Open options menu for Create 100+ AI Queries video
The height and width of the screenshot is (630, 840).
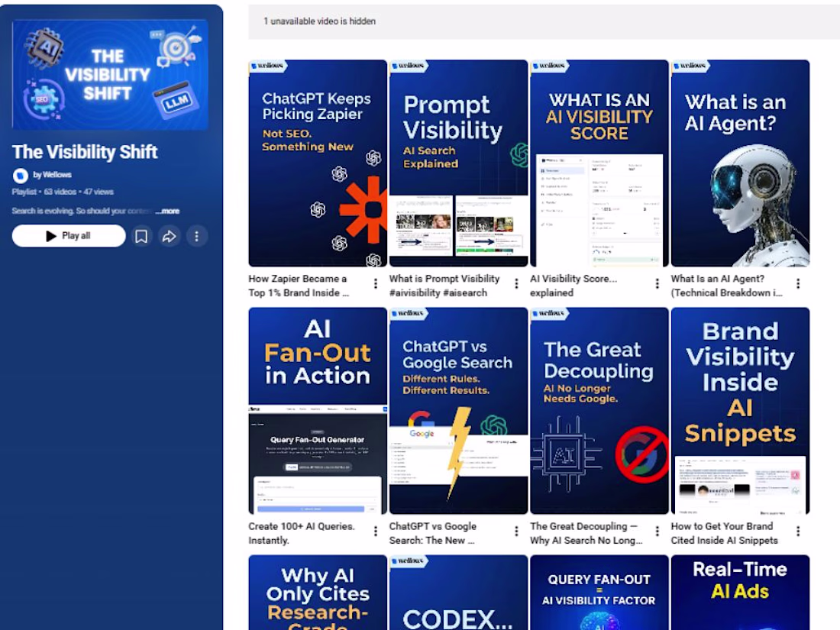[376, 531]
